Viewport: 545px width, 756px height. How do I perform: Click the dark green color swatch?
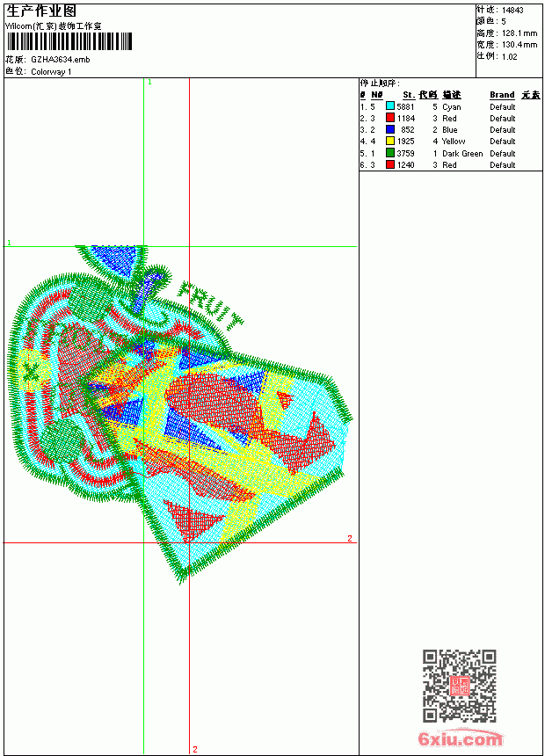coord(390,153)
